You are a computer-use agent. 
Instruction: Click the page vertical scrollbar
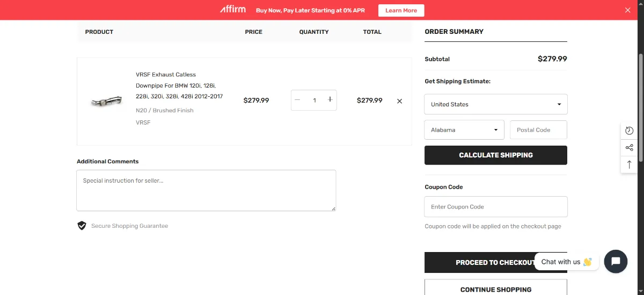pos(641,107)
